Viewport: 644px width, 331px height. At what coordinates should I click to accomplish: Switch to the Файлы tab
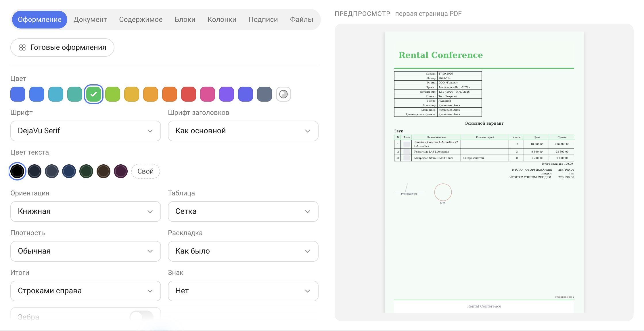(302, 20)
